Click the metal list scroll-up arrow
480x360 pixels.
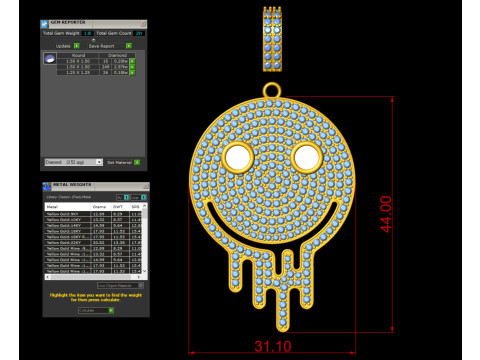[x=144, y=206]
